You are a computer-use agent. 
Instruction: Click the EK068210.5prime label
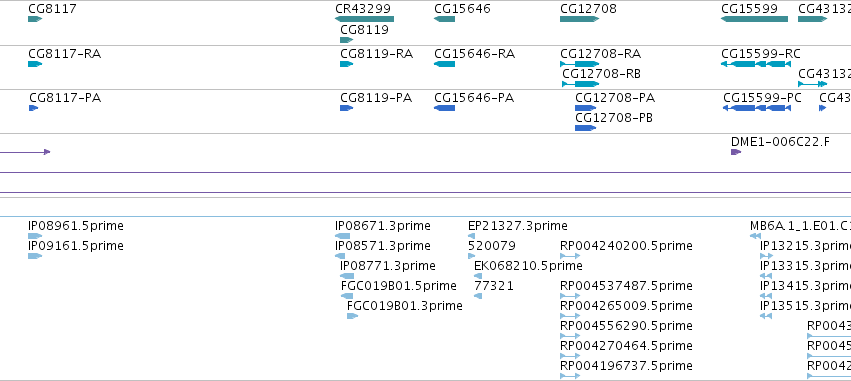(529, 266)
